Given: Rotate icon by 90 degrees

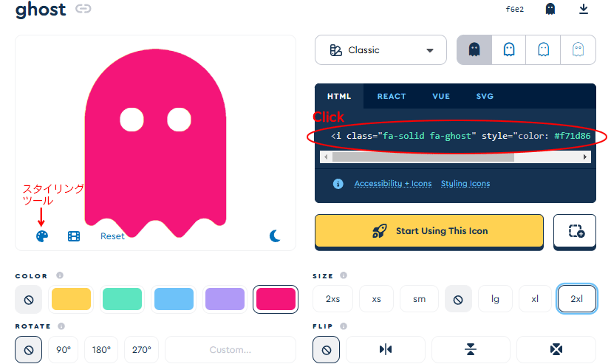Looking at the screenshot, I should click(x=63, y=349).
